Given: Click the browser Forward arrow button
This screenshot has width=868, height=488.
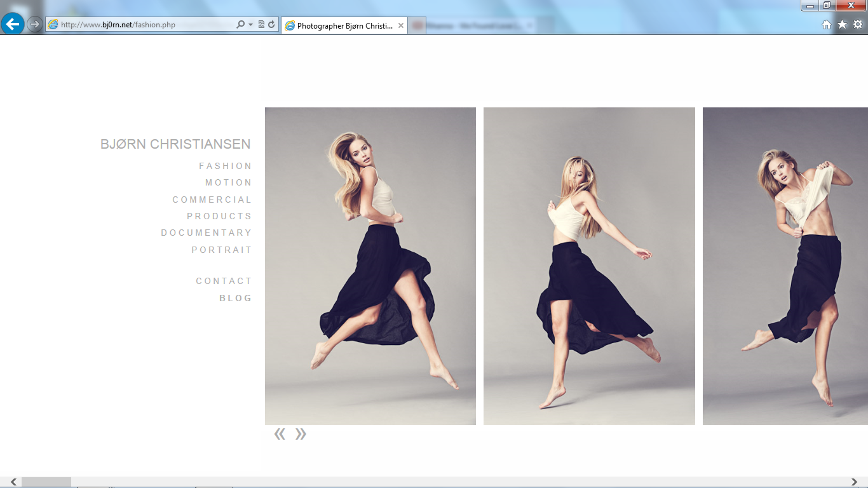Looking at the screenshot, I should point(35,24).
